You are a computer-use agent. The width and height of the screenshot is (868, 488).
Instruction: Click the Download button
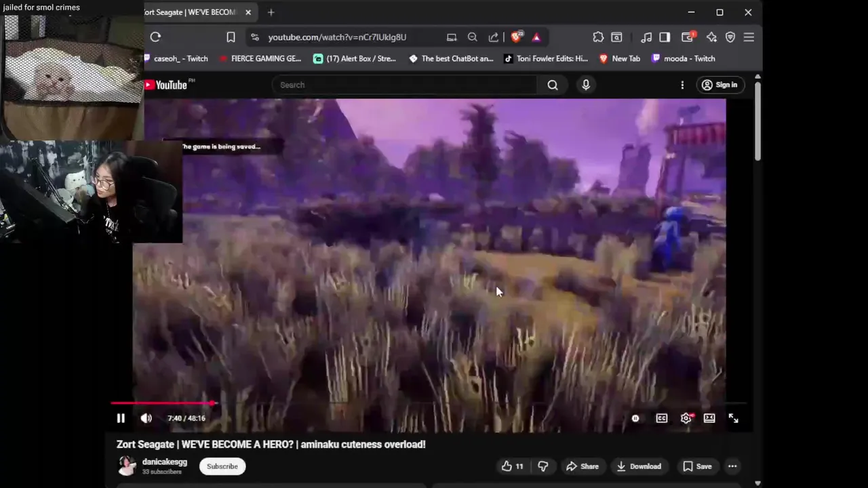click(x=638, y=466)
